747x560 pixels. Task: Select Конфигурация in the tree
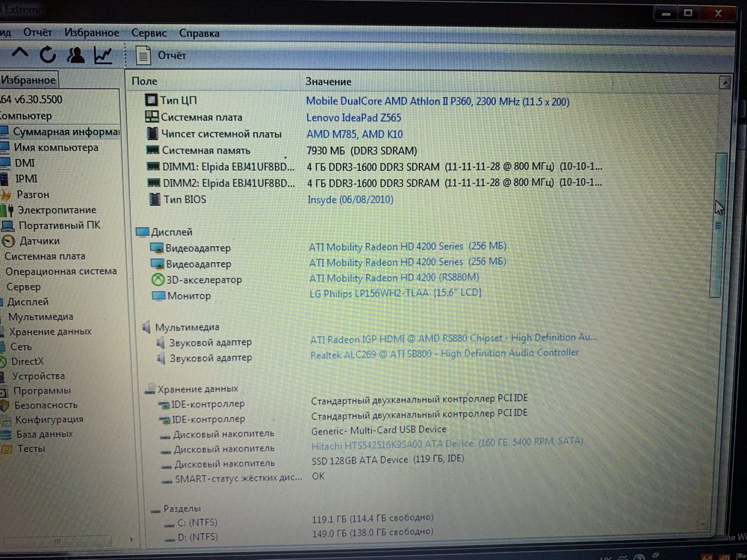click(x=49, y=420)
